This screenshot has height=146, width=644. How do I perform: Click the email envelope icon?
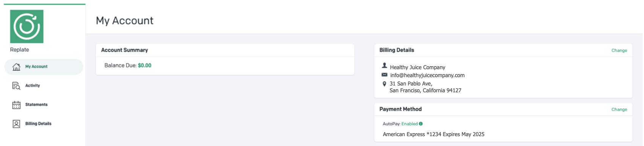point(384,75)
